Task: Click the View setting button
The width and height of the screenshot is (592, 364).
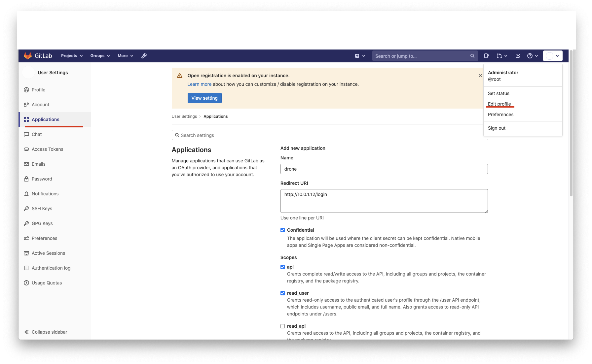Action: [x=204, y=98]
